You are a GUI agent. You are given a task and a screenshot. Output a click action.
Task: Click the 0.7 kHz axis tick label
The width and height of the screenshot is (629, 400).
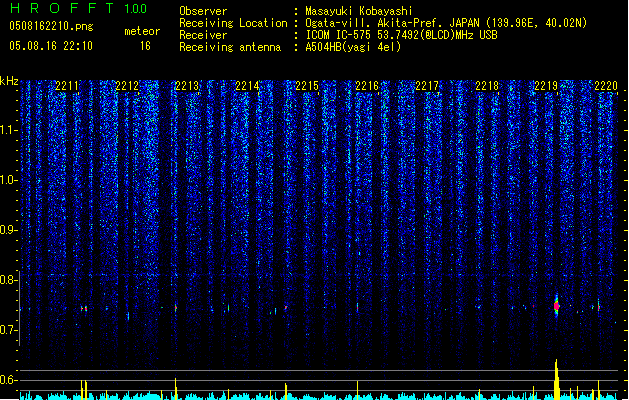point(9,330)
